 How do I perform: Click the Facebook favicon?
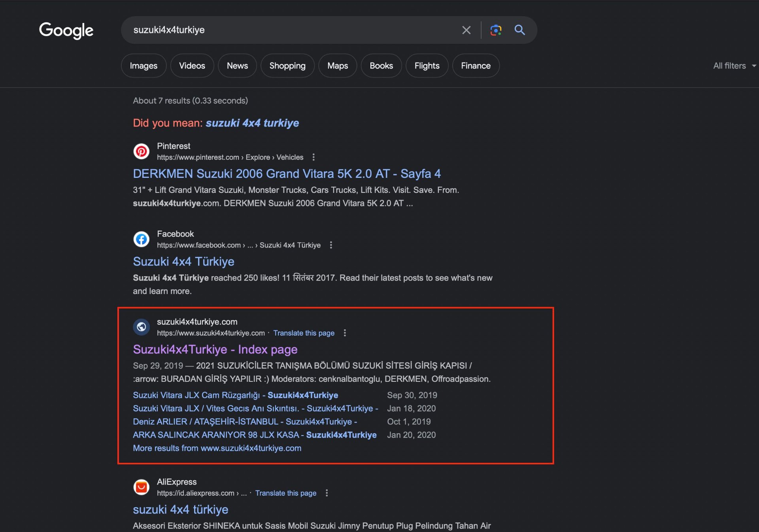pyautogui.click(x=141, y=239)
